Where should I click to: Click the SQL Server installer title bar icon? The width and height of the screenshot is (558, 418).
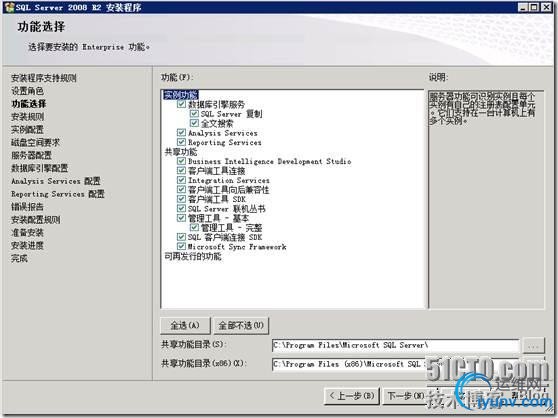pyautogui.click(x=9, y=7)
